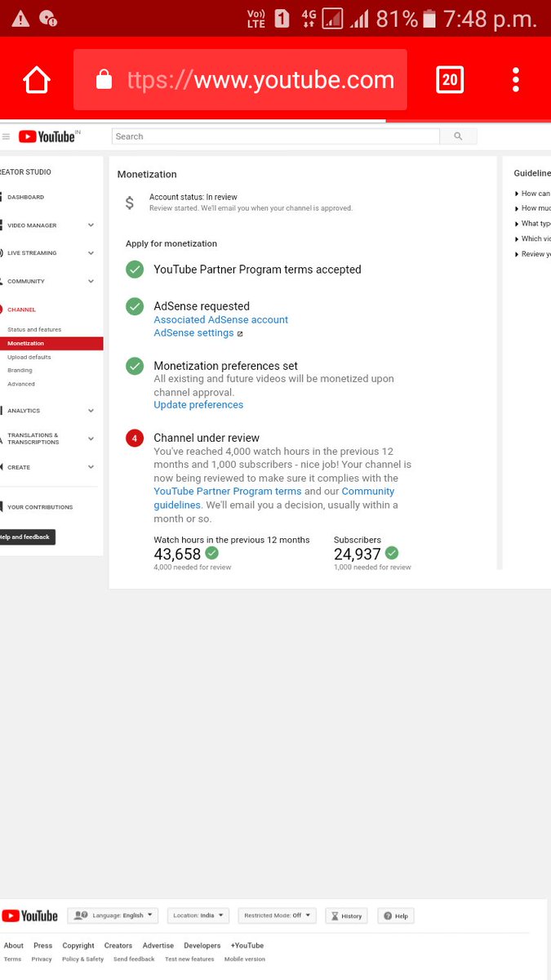Click the green check next to 24,937 subscribers
The image size is (551, 980).
(x=392, y=553)
